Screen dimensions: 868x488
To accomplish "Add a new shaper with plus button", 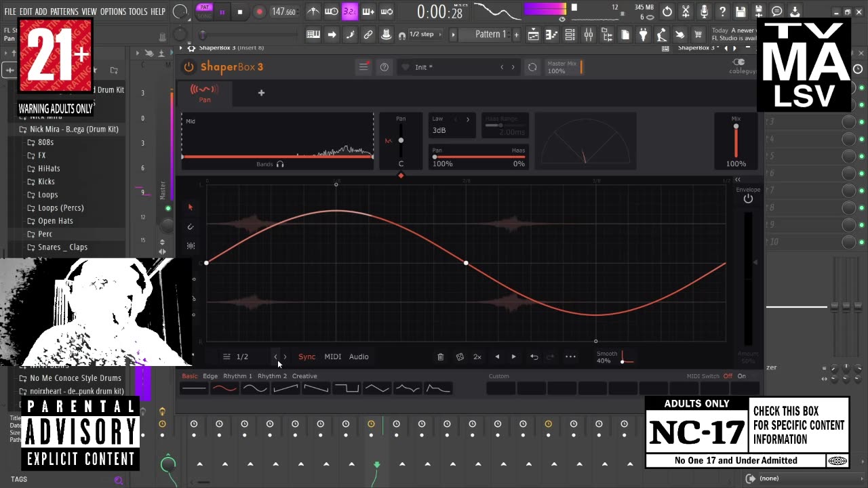I will pyautogui.click(x=261, y=93).
